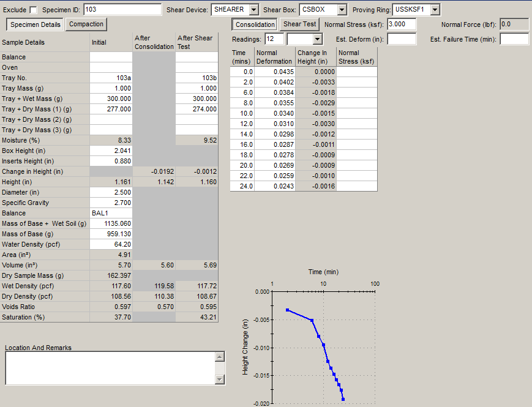
Task: Click the Readings count field
Action: pyautogui.click(x=274, y=39)
